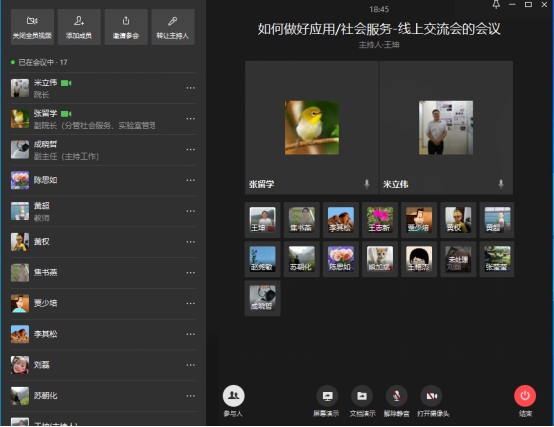Open the three-dot menu beside 李其松
The width and height of the screenshot is (554, 427).
tap(191, 334)
